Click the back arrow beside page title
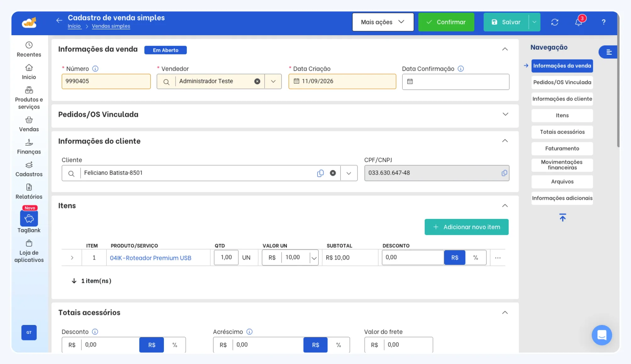The image size is (631, 364). tap(59, 20)
